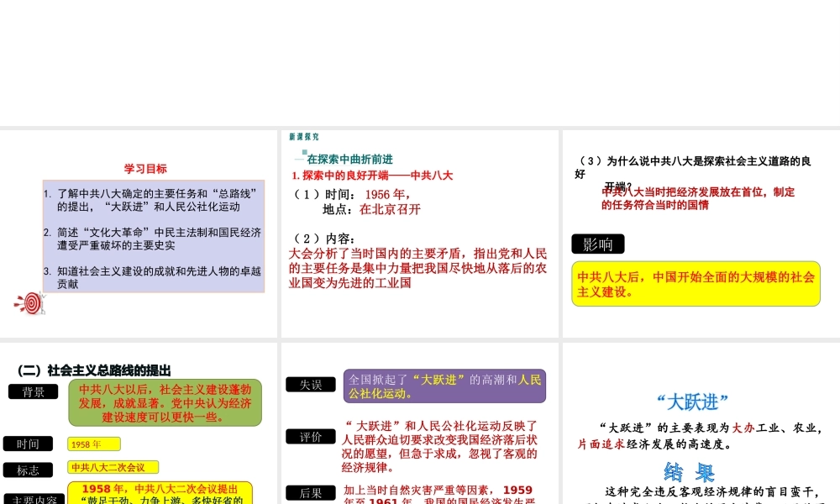Click objective 2 about “文化大革命”
The width and height of the screenshot is (840, 504).
tap(153, 239)
